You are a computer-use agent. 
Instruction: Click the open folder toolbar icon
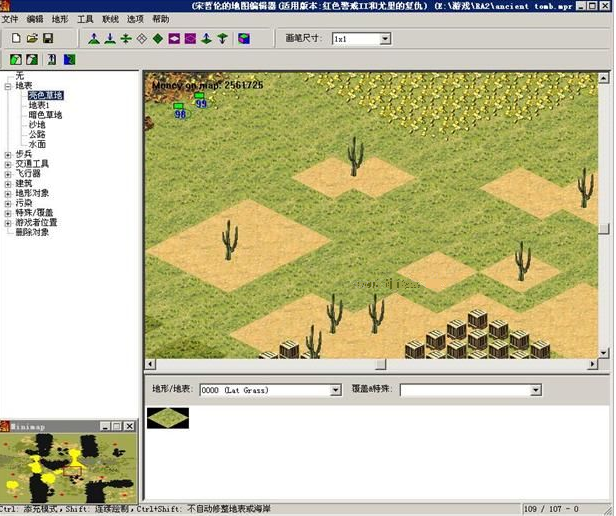(32, 39)
